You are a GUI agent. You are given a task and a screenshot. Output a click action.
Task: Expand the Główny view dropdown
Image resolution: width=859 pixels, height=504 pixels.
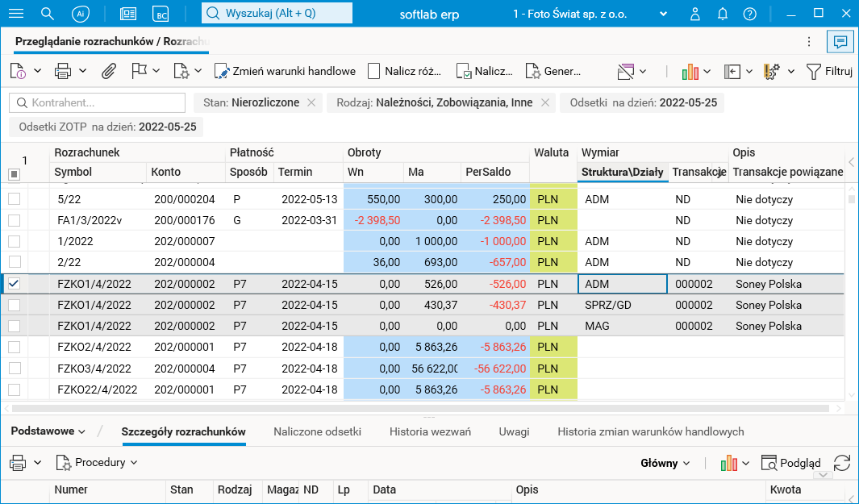[x=665, y=463]
